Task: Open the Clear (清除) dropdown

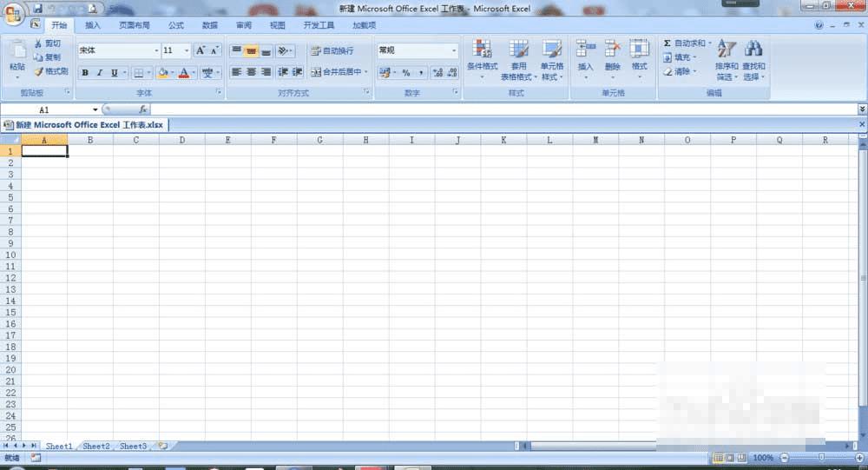Action: tap(680, 71)
